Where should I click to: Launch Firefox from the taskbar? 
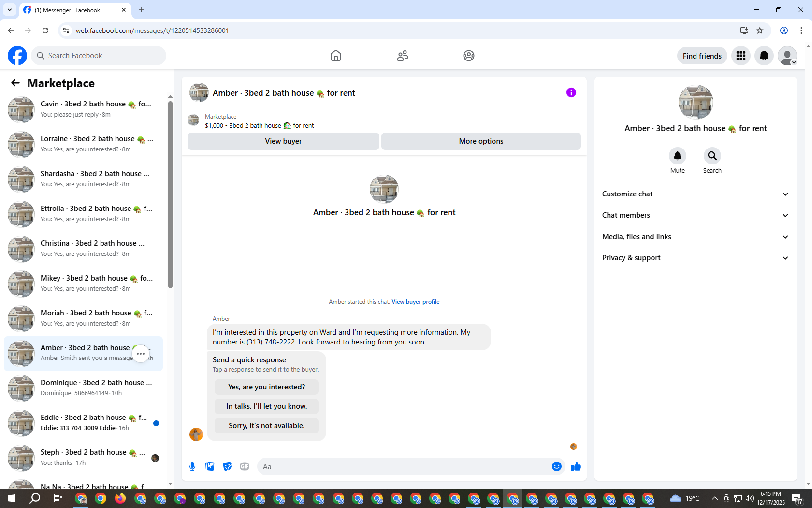click(x=120, y=498)
